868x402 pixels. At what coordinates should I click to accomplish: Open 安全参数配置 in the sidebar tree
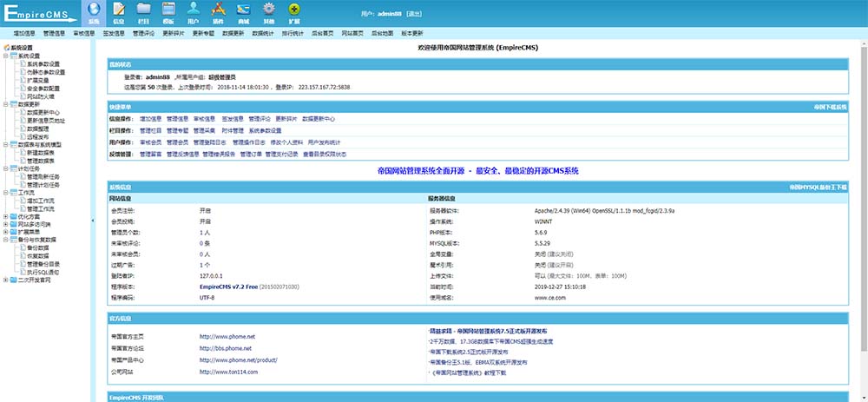(43, 88)
